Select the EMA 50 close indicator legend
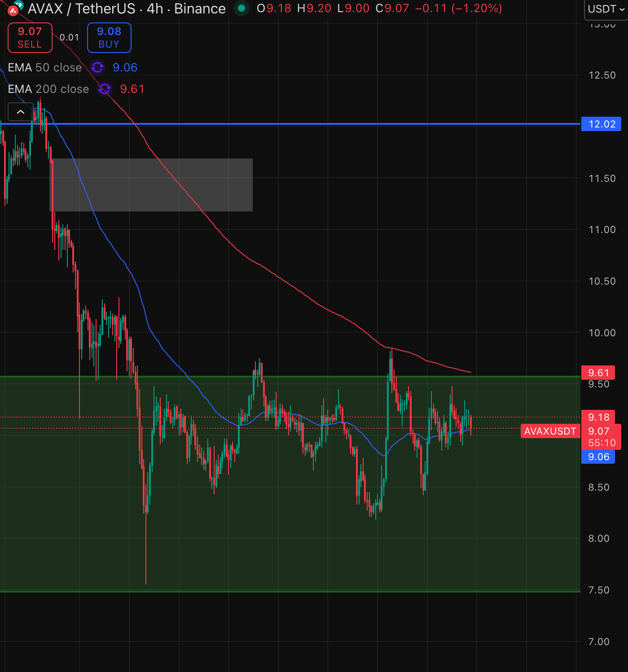 click(x=45, y=67)
